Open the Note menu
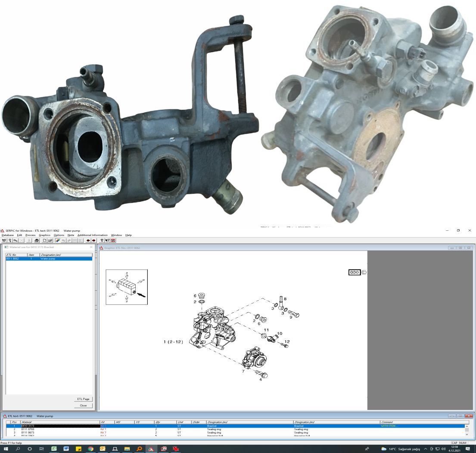Image resolution: width=476 pixels, height=453 pixels. point(71,235)
